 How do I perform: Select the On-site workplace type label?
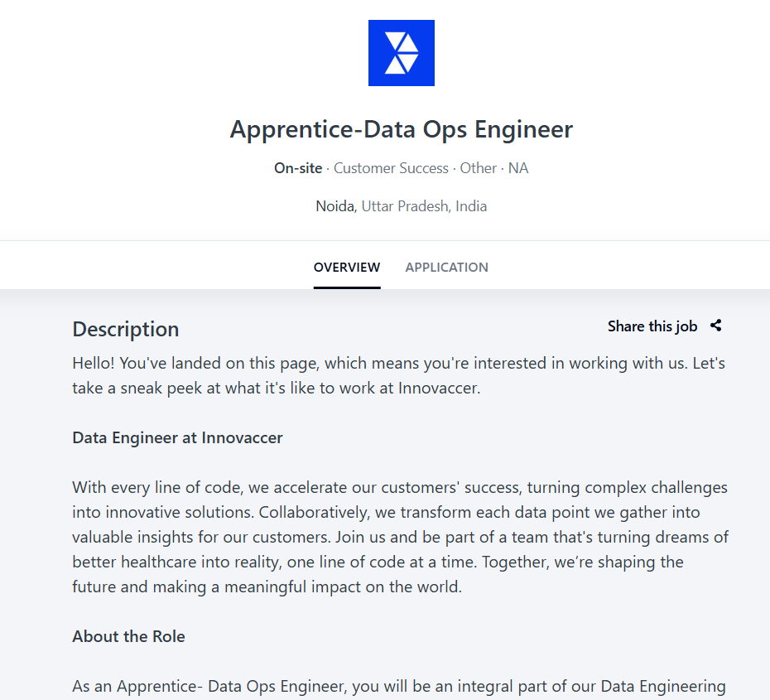coord(298,168)
